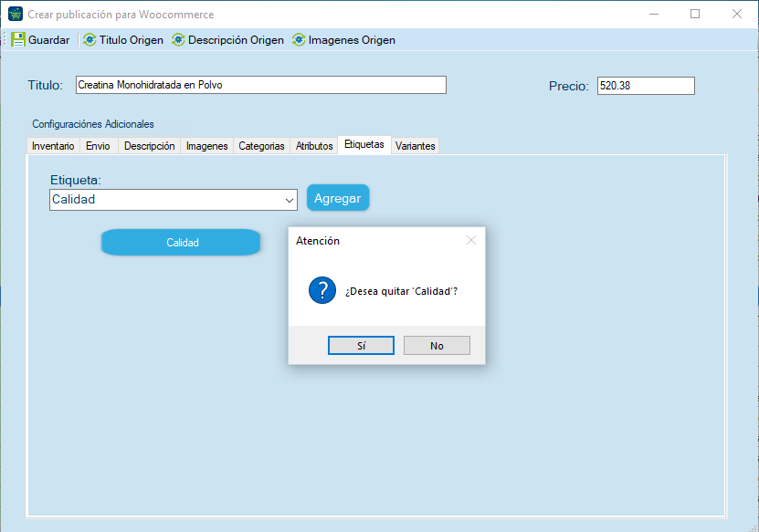Switch to the Inventario tab
Screen dimensions: 759x532
tap(53, 146)
